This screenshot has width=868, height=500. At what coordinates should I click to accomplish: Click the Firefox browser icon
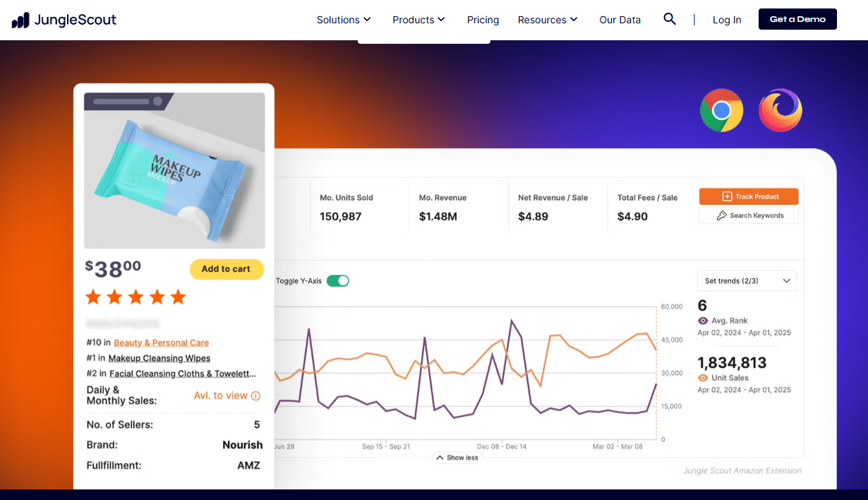(x=780, y=110)
